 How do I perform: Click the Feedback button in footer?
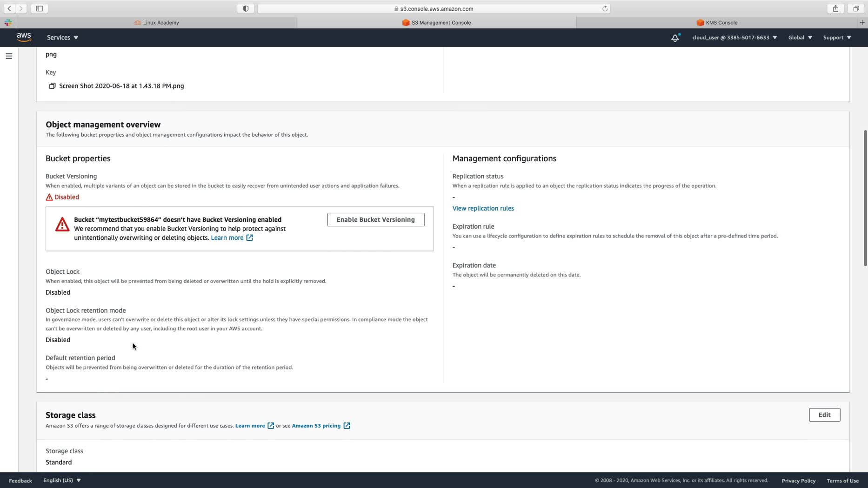pos(20,481)
